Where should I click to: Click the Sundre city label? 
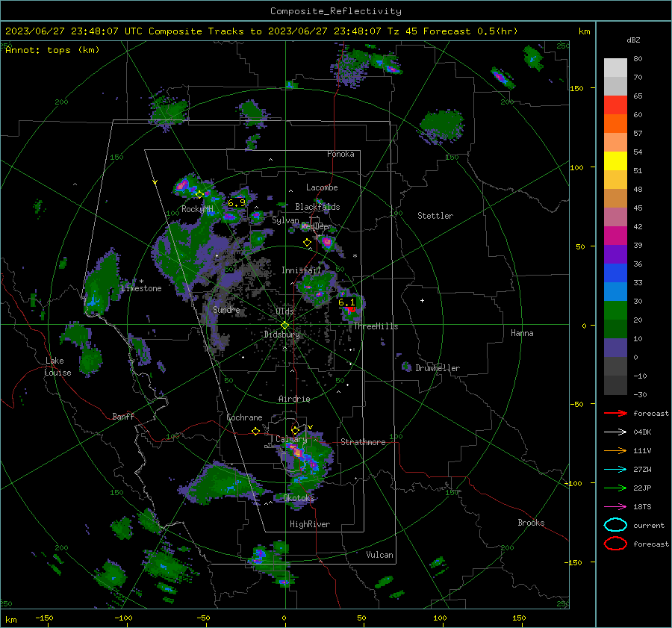tap(226, 309)
